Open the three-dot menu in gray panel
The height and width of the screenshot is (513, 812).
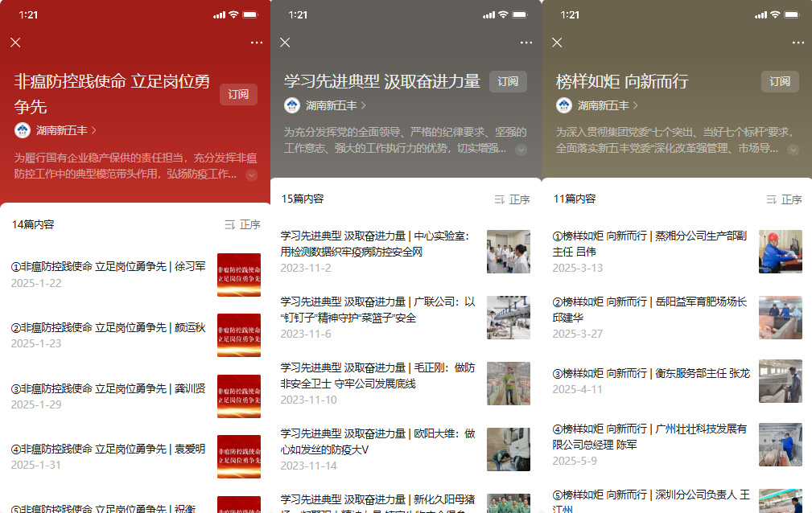pyautogui.click(x=526, y=43)
